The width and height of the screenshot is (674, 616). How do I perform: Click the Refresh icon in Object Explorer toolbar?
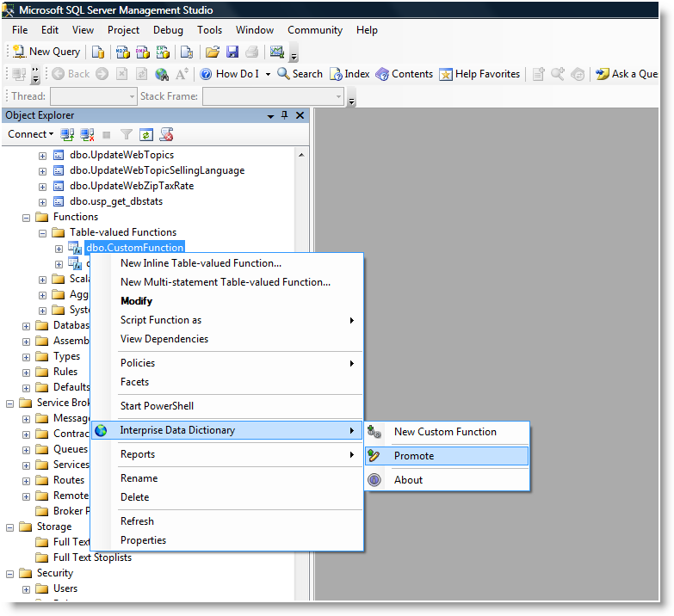tap(146, 134)
